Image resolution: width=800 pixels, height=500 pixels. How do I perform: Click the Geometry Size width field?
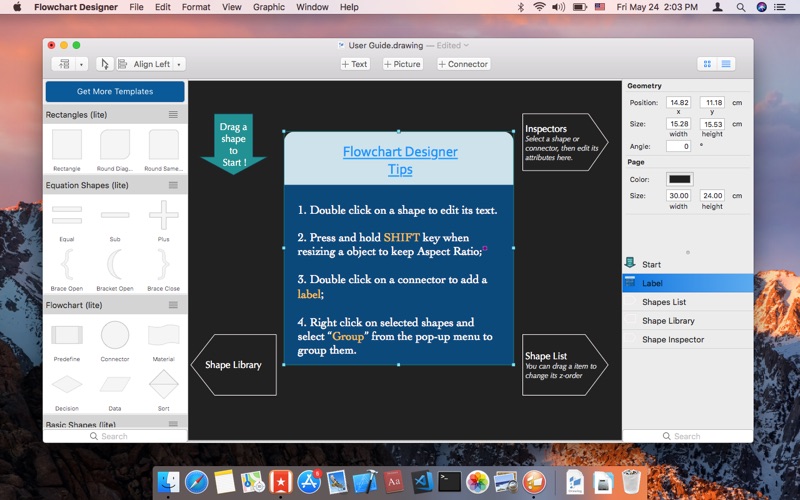coord(679,124)
